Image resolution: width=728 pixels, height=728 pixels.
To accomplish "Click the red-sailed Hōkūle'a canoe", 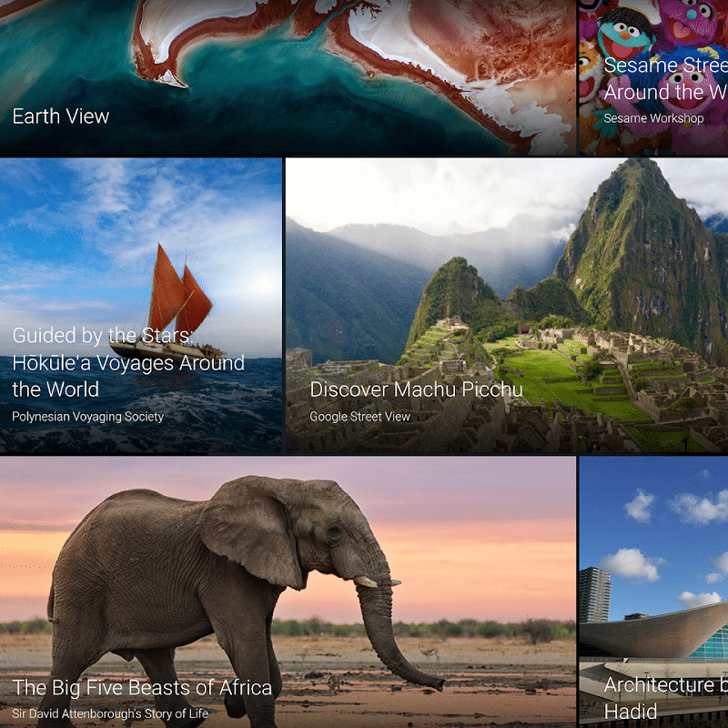I will (175, 309).
